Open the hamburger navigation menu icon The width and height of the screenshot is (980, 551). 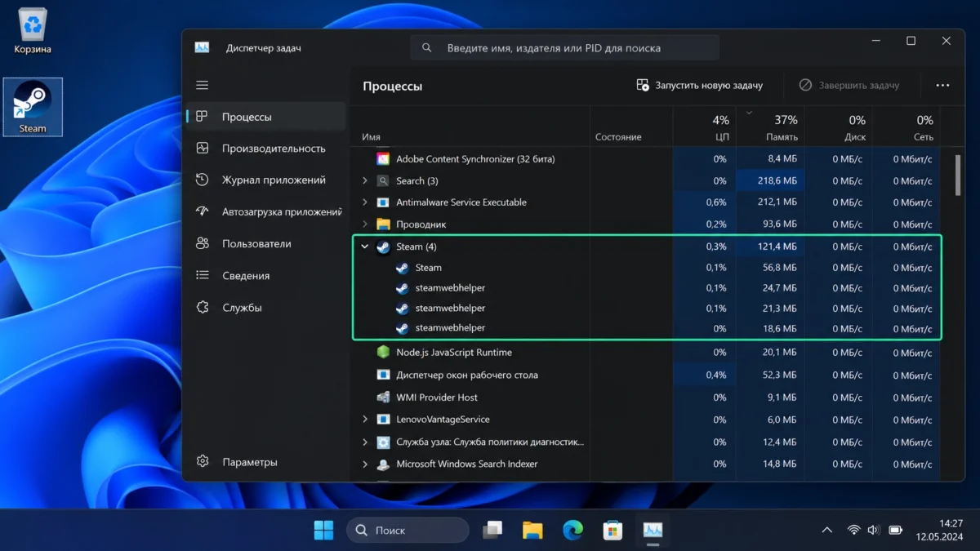pos(202,85)
